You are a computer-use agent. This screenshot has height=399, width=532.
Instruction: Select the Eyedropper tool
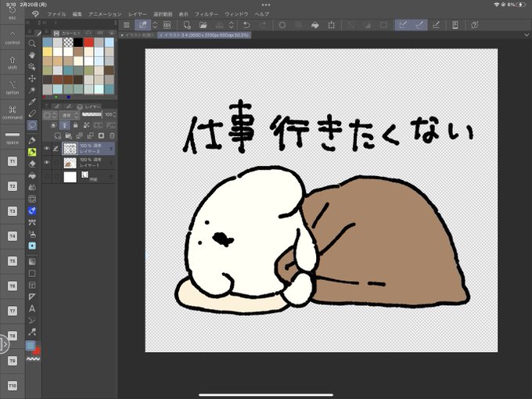pyautogui.click(x=32, y=102)
